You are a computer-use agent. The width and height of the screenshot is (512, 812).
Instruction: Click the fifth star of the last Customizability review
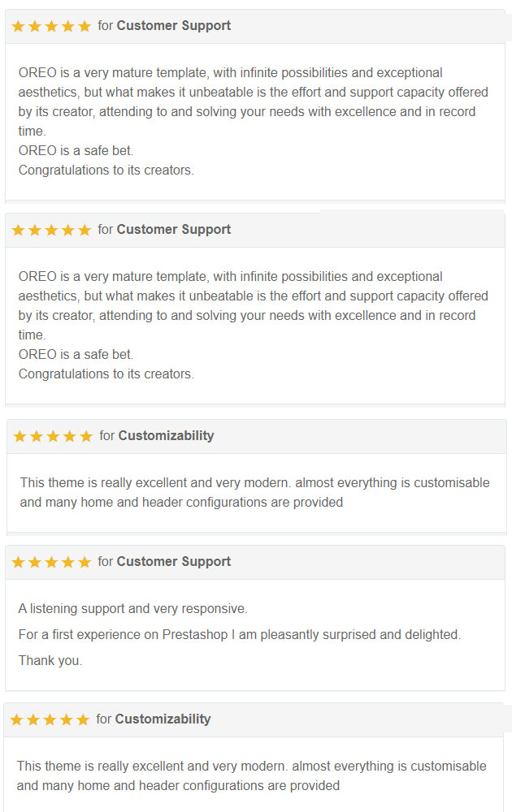point(83,719)
